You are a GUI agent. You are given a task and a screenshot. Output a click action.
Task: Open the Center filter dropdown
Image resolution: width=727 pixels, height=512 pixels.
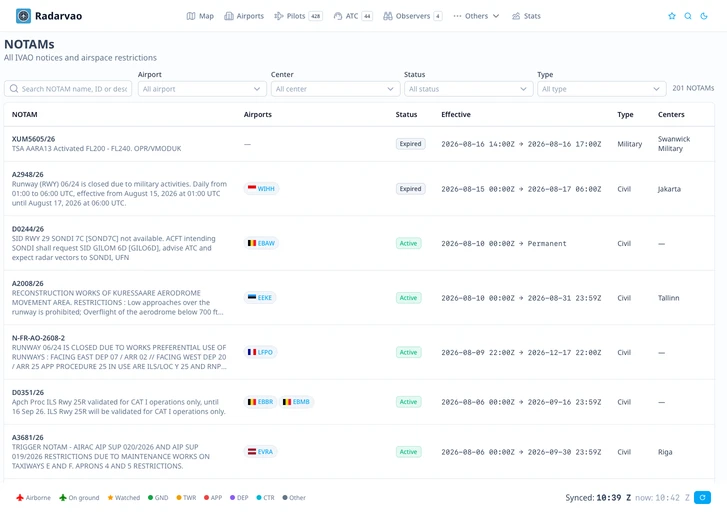click(x=335, y=89)
